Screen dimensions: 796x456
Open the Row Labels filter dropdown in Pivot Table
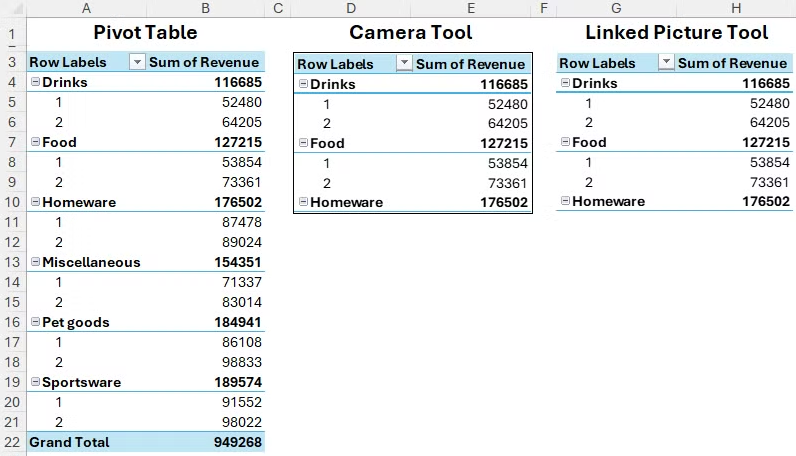click(137, 62)
